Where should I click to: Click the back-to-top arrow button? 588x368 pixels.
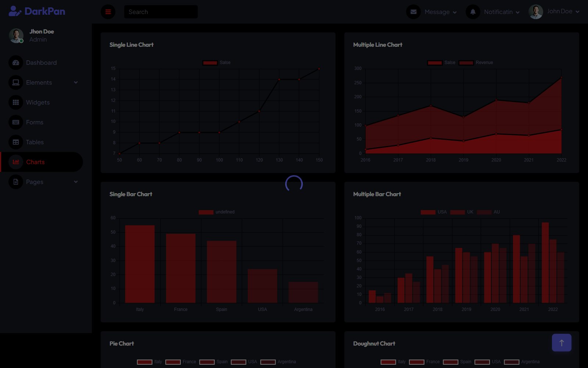562,343
